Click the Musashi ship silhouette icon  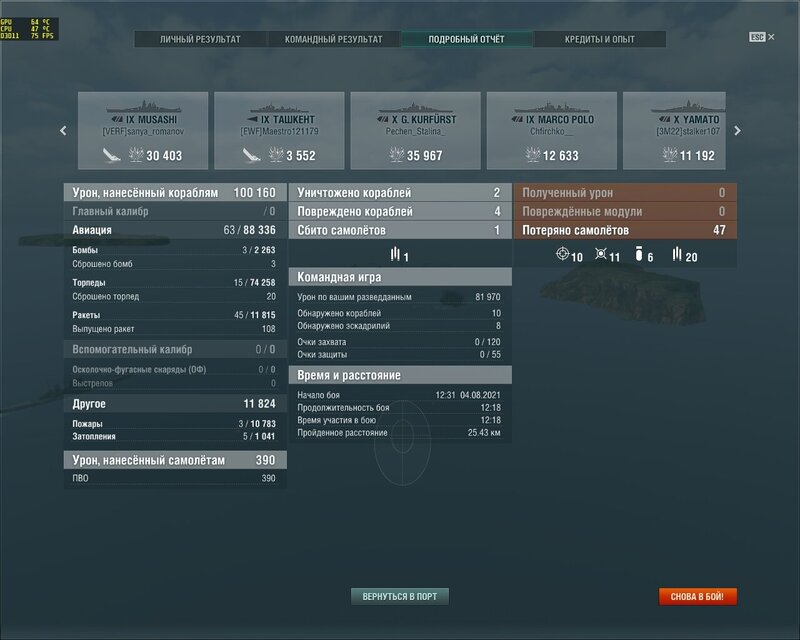tap(143, 108)
